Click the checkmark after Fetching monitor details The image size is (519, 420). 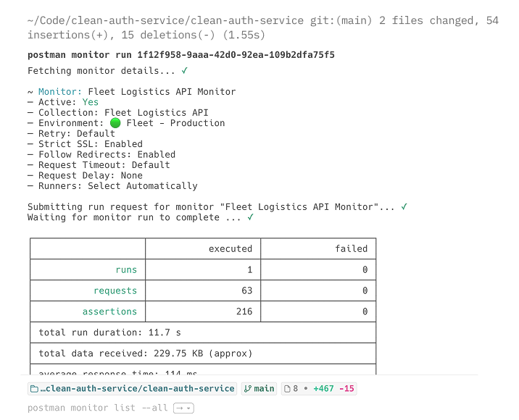[x=184, y=70]
